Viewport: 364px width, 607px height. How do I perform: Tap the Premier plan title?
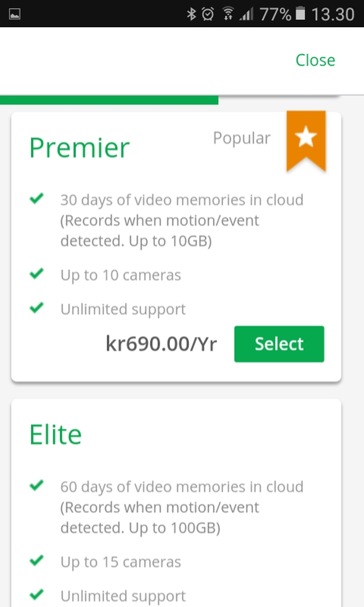[x=79, y=148]
